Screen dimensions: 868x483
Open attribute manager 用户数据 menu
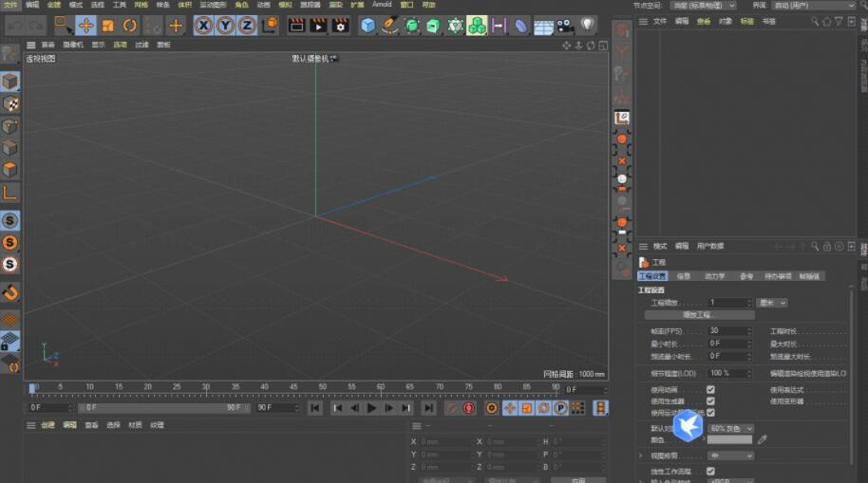click(710, 246)
